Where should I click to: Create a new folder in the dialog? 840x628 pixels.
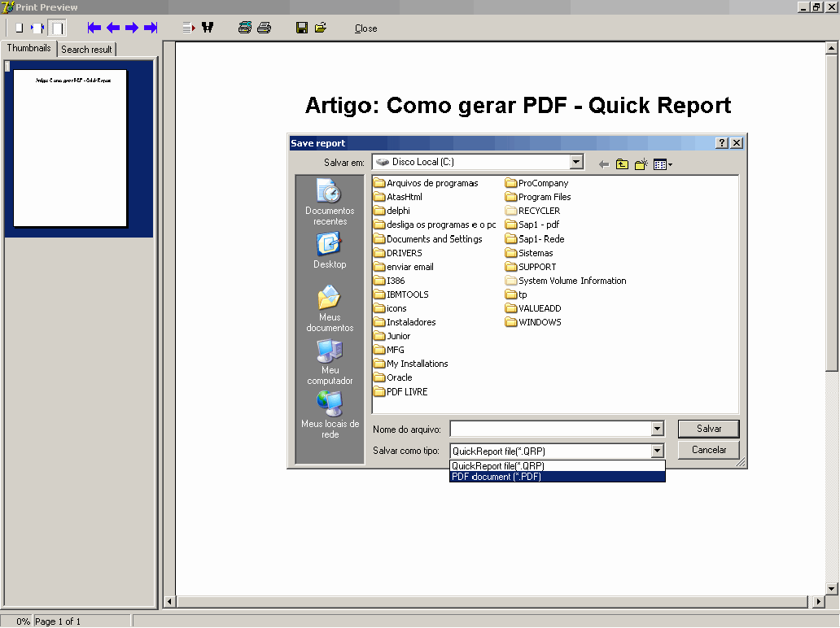coord(641,164)
